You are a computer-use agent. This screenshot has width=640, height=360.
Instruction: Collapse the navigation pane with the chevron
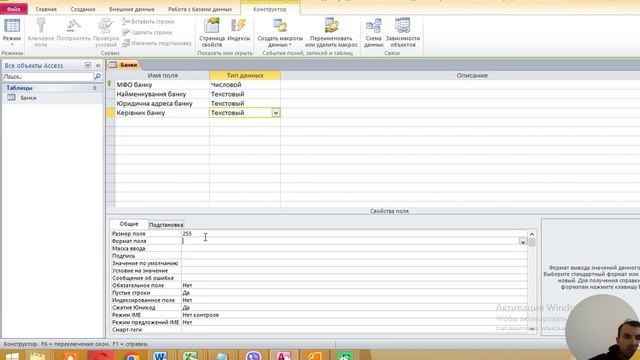pyautogui.click(x=98, y=65)
